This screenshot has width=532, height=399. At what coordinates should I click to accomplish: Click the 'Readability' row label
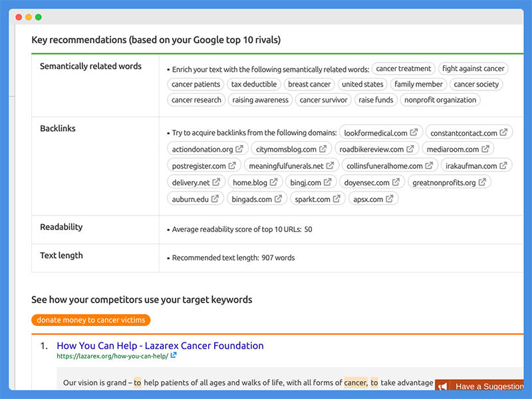pyautogui.click(x=61, y=227)
